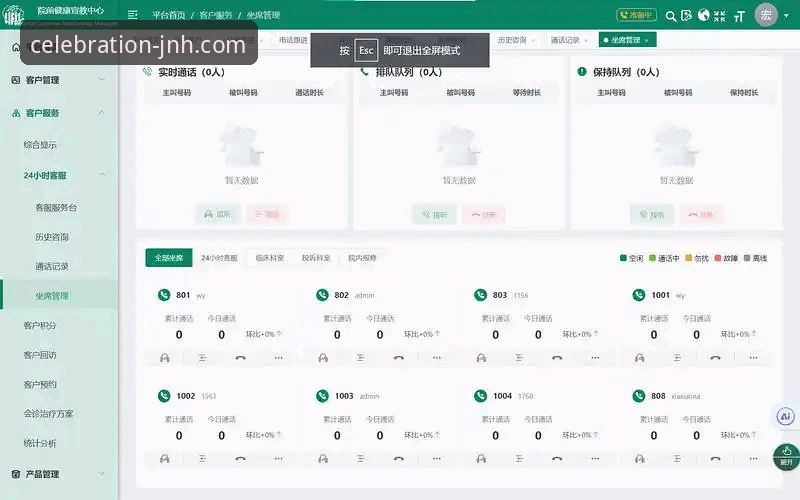Select the 全部坐席 filter tab
Screen dimensions: 800x500
169,258
